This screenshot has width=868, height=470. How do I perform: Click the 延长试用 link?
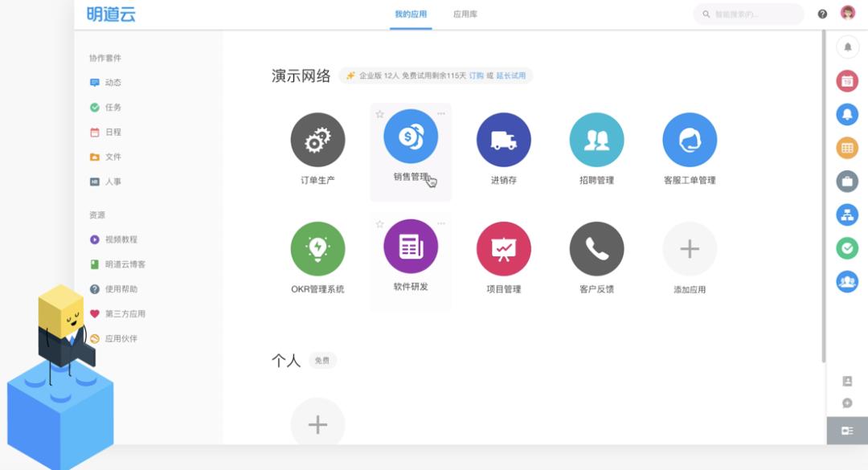point(510,76)
